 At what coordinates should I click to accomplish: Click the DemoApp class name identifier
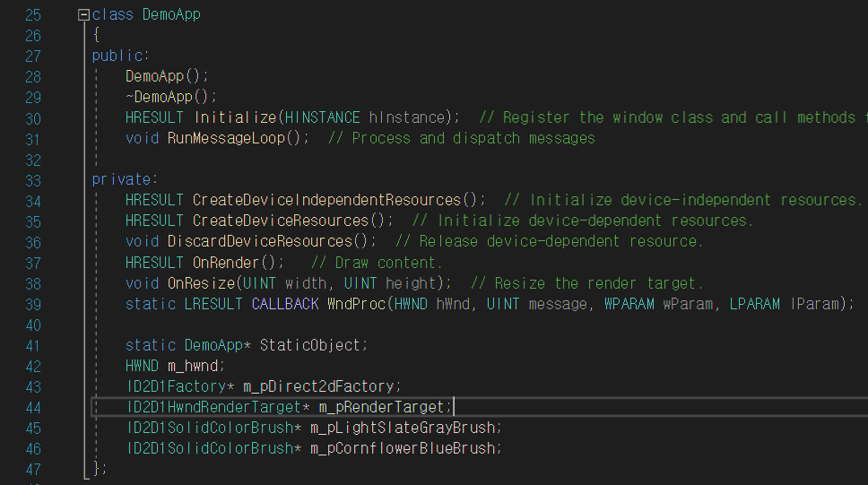[171, 14]
